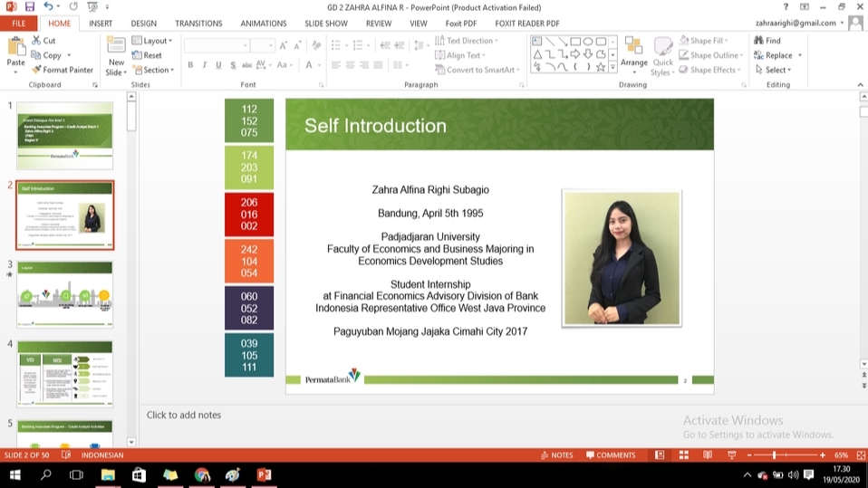Click the zoom in plus button
This screenshot has height=488, width=868.
tap(823, 455)
